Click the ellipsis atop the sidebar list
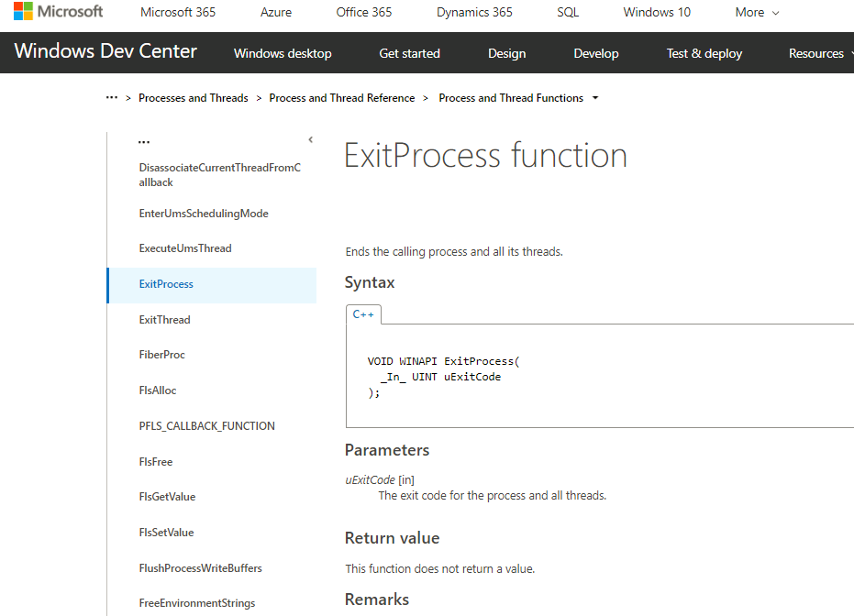Viewport: 854px width, 616px height. 144,143
